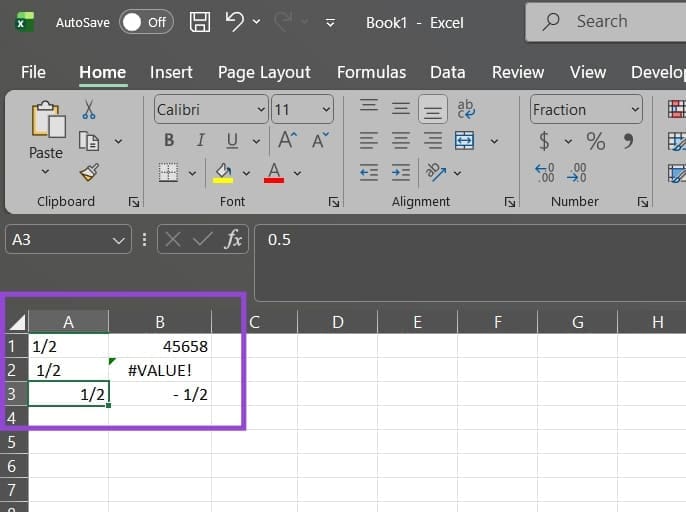The width and height of the screenshot is (686, 512).
Task: Click the Increase Font Size icon
Action: pyautogui.click(x=288, y=141)
